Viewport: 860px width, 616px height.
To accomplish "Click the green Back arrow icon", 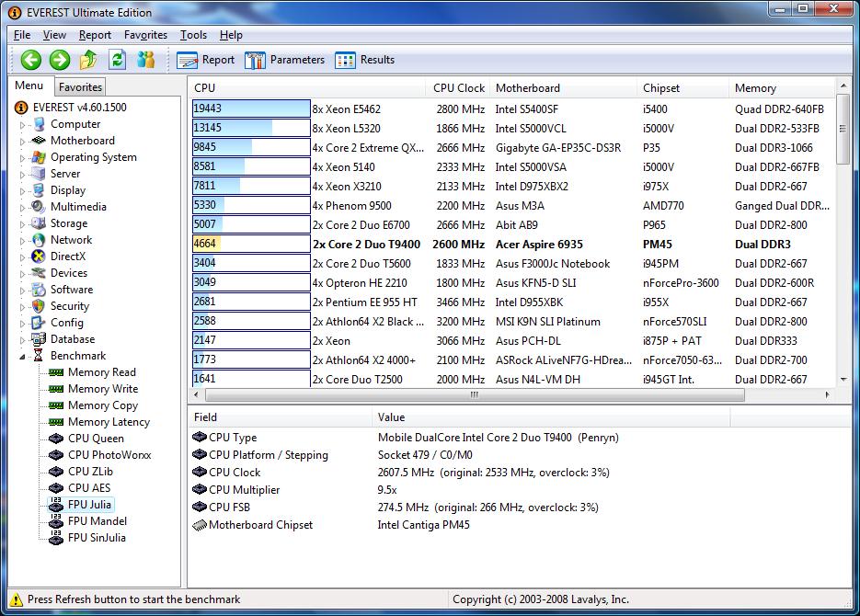I will pyautogui.click(x=31, y=60).
